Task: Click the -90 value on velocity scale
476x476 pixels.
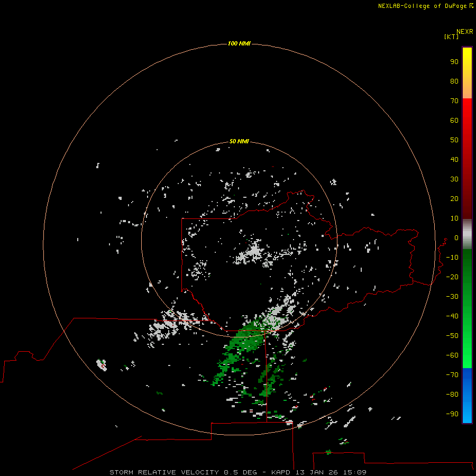Action: 452,414
